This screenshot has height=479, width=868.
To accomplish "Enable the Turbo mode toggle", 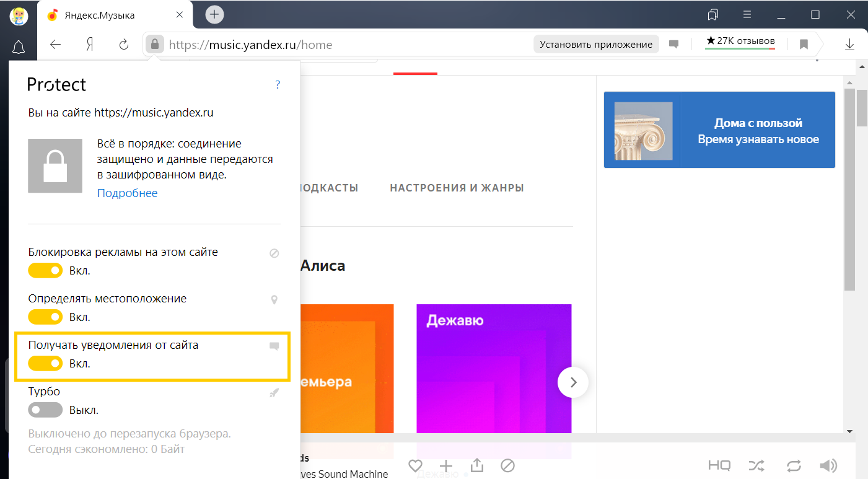I will (45, 410).
